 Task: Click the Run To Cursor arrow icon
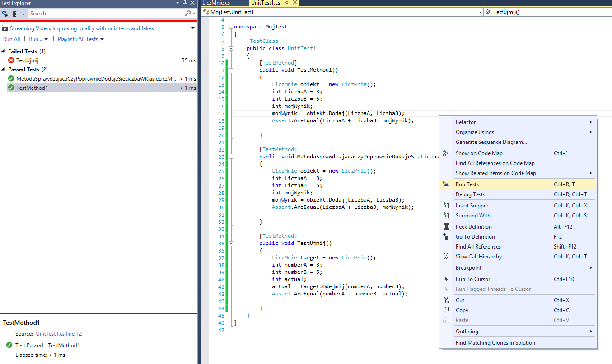(x=446, y=279)
